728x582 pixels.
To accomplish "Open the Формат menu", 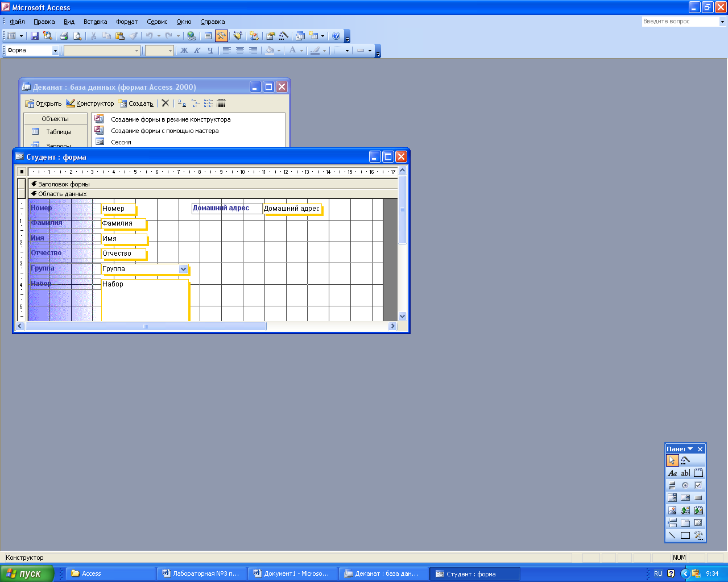I will pos(127,22).
